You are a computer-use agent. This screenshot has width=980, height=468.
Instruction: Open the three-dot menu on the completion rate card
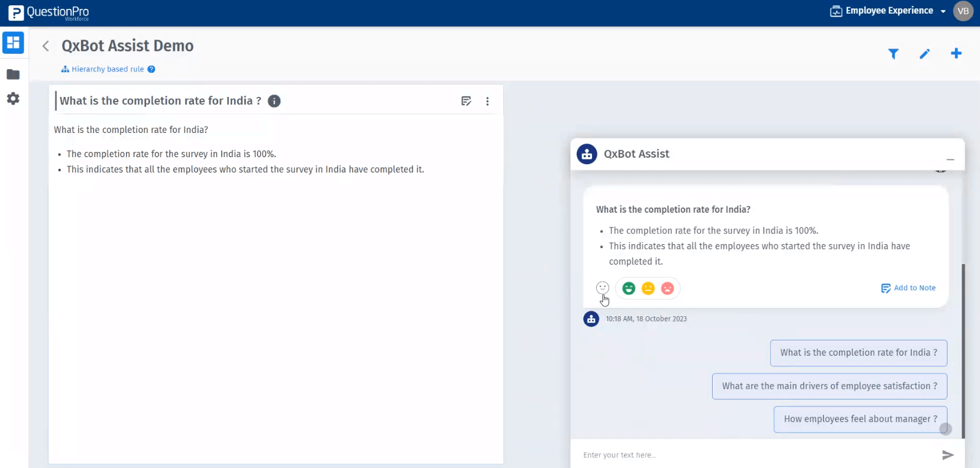487,101
